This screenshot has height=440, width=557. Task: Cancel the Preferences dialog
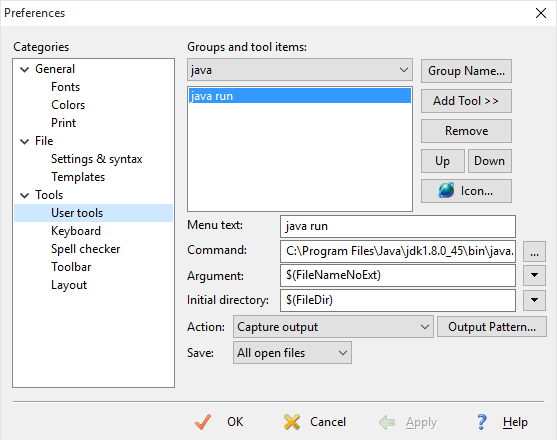pyautogui.click(x=315, y=422)
